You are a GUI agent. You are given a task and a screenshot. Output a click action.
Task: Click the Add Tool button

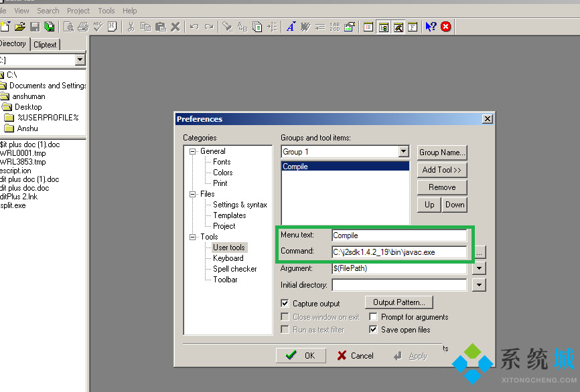[441, 169]
